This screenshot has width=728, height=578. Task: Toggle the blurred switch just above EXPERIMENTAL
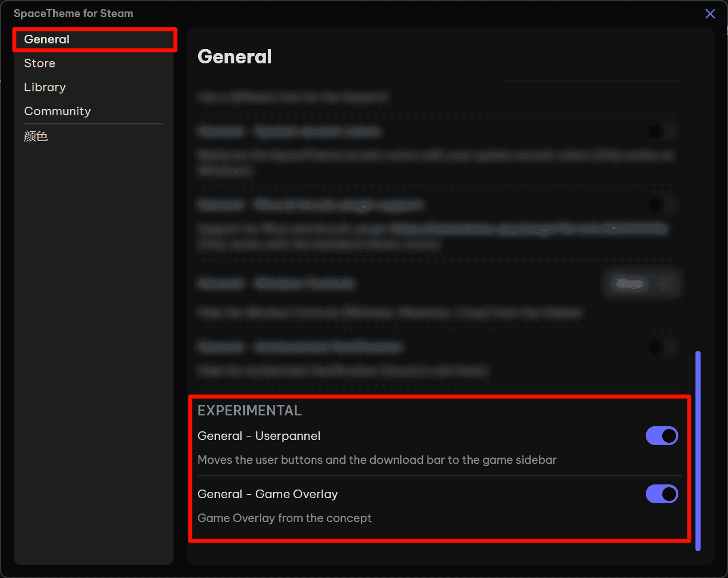click(x=662, y=346)
